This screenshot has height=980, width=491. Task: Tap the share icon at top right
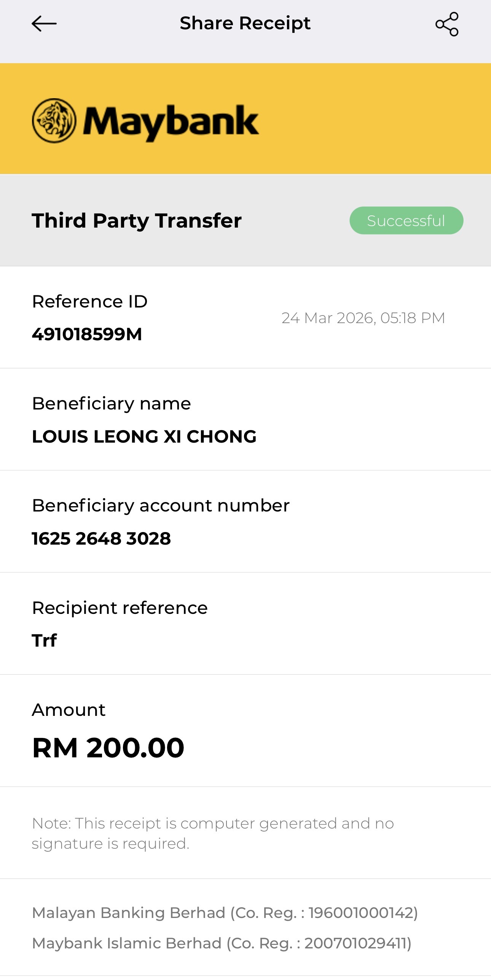(x=447, y=24)
